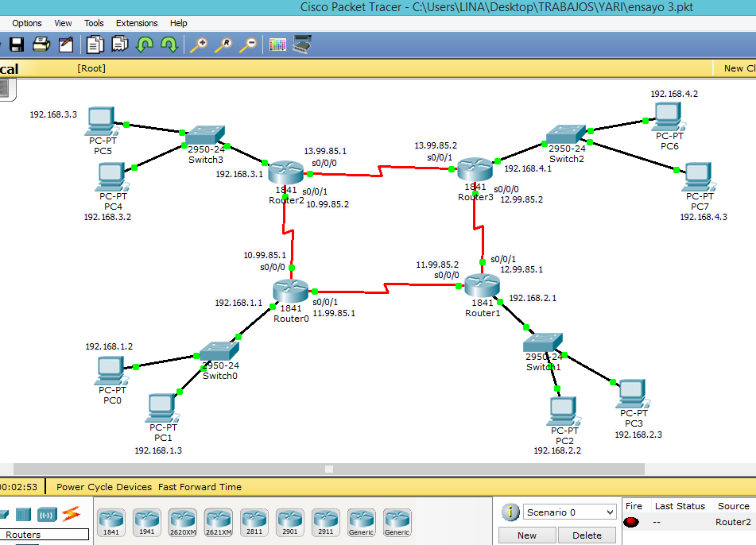
Task: Open PC2 computer device
Action: [x=564, y=412]
